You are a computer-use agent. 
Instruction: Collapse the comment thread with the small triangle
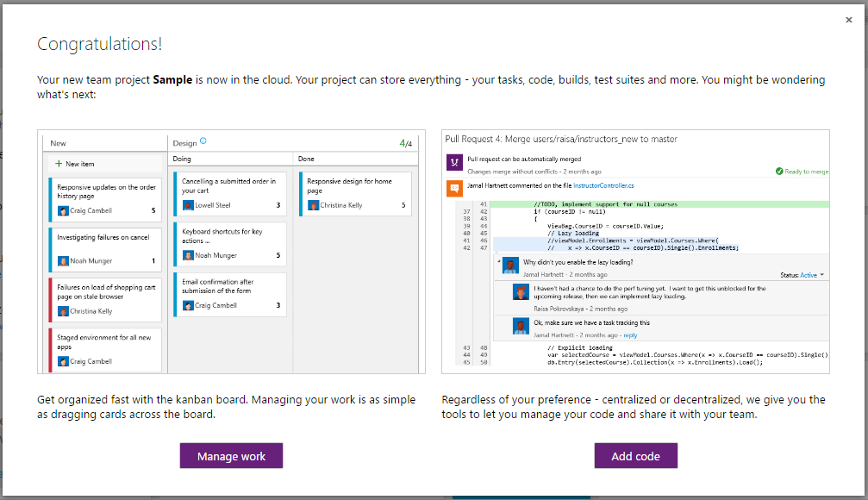pyautogui.click(x=498, y=259)
